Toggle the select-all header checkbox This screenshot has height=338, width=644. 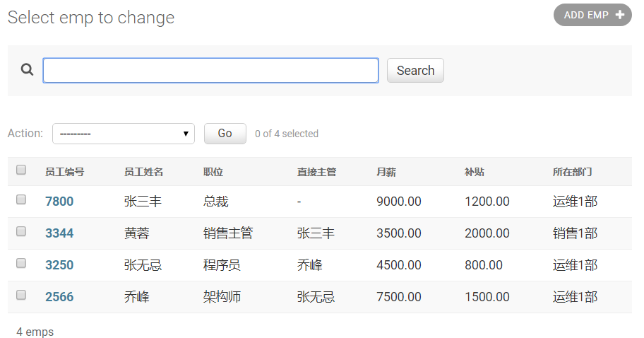pyautogui.click(x=21, y=170)
